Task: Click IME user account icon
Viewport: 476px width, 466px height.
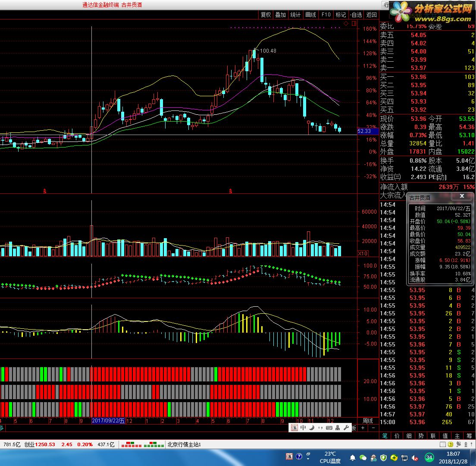Action: click(338, 428)
